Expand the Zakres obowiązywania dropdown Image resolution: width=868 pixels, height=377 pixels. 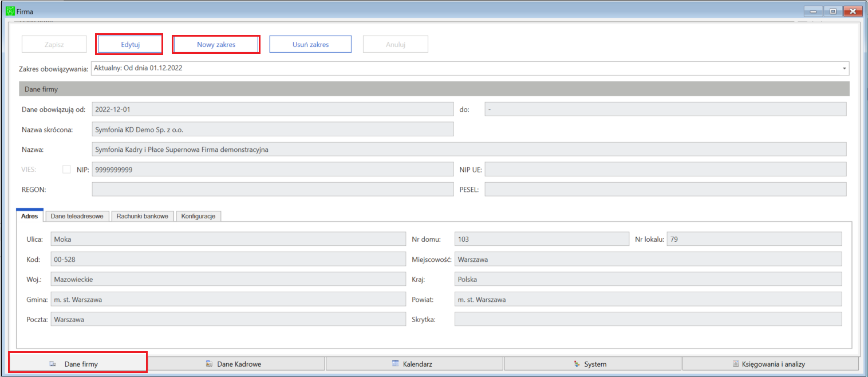[x=844, y=68]
